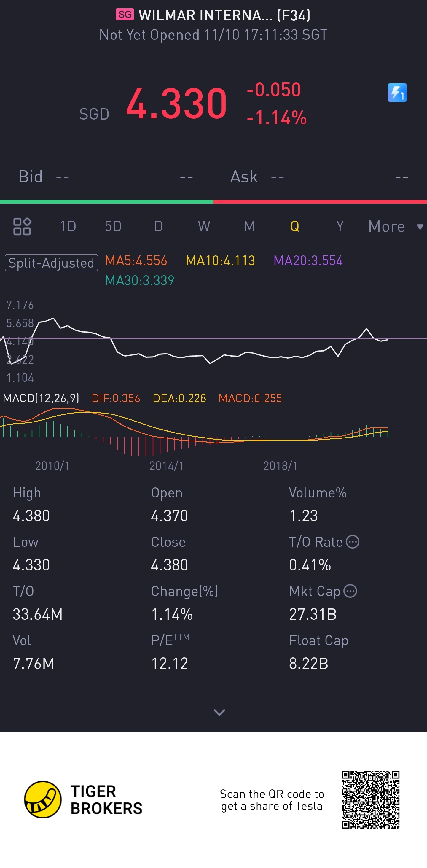Select the Y yearly chart tab

click(x=340, y=226)
